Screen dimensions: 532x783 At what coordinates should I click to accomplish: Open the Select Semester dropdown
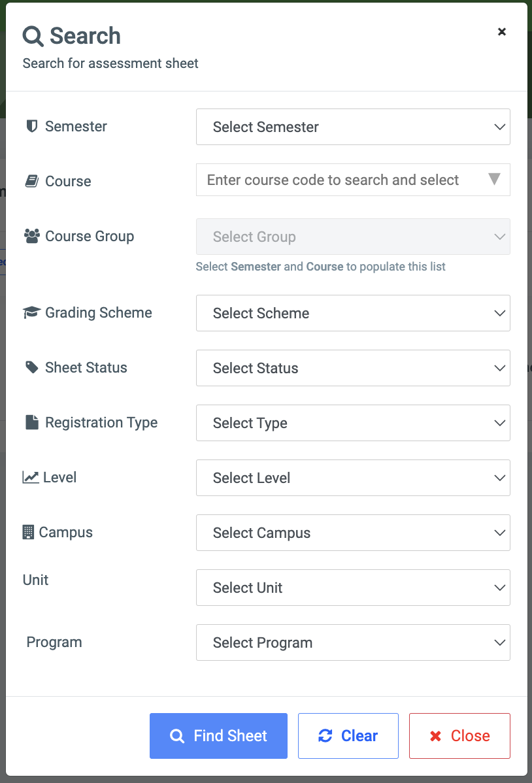pos(353,127)
